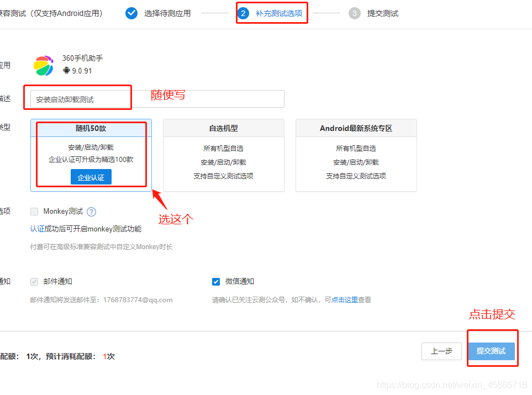Select the 自选机型 device type card
Screen dimensions: 532x395
tap(224, 155)
